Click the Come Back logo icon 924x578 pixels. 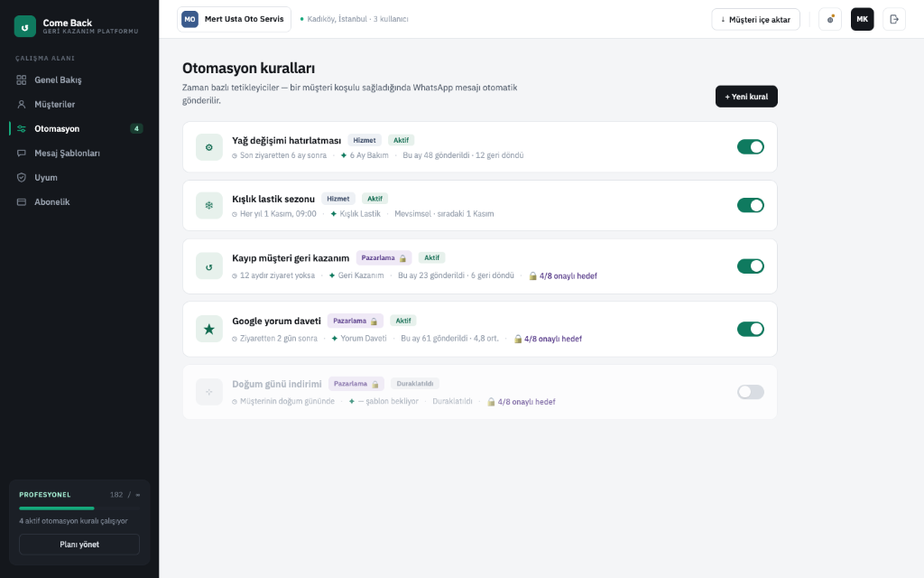(x=24, y=26)
